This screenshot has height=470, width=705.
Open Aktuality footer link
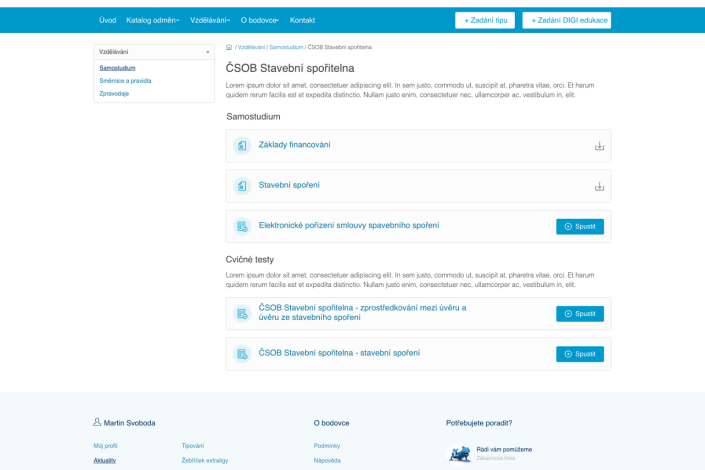[x=104, y=460]
